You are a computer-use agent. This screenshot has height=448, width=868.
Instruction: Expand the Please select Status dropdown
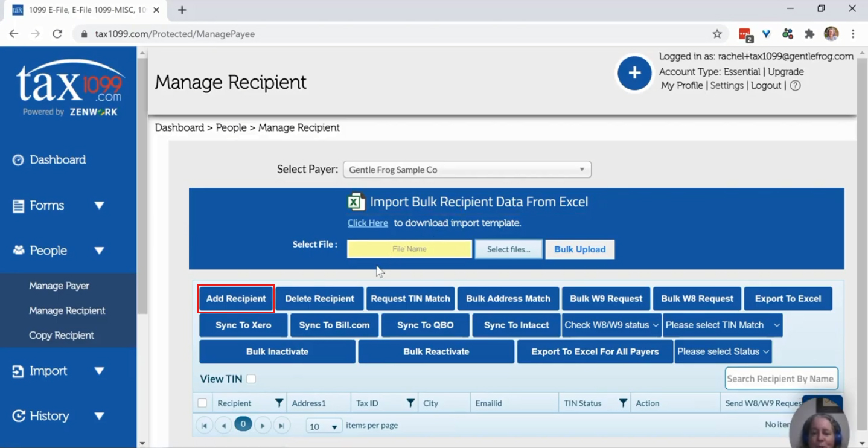[x=723, y=351]
